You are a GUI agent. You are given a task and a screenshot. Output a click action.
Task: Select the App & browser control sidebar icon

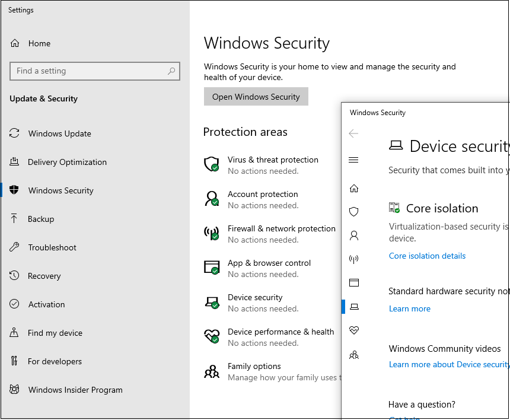coord(354,283)
